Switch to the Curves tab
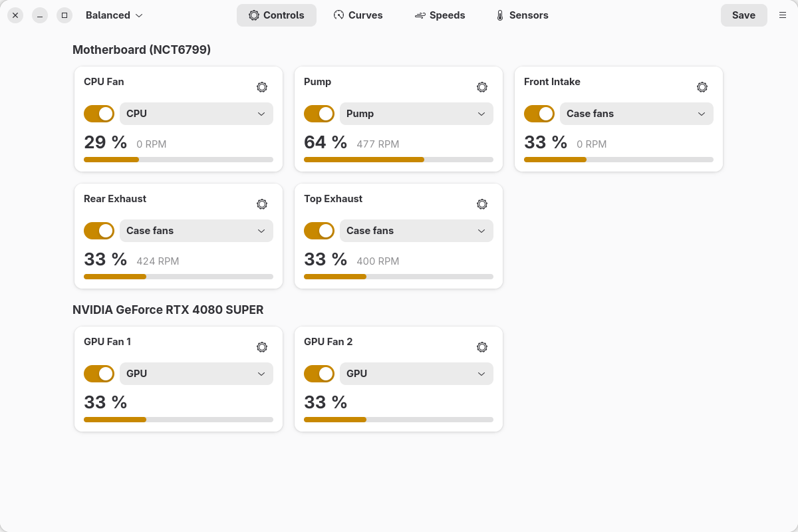Screen dimensions: 798x532 [x=358, y=15]
